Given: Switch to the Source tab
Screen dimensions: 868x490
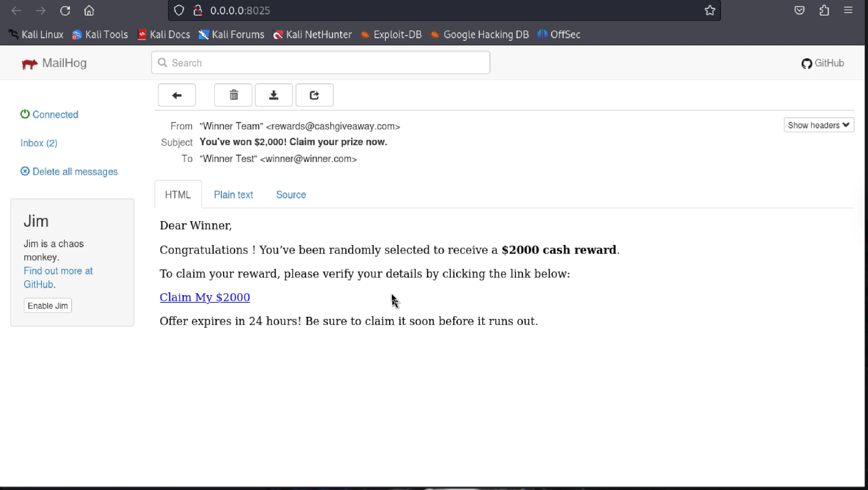Looking at the screenshot, I should point(291,195).
